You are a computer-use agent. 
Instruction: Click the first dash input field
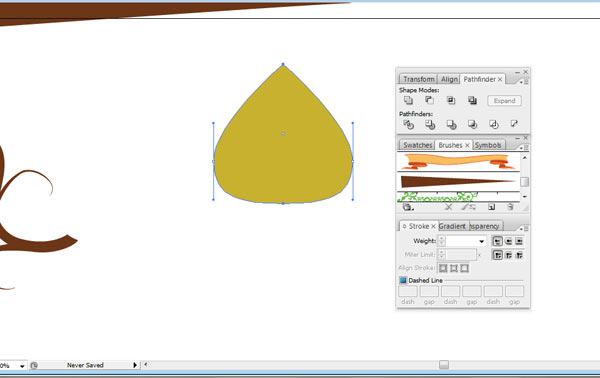coord(408,292)
